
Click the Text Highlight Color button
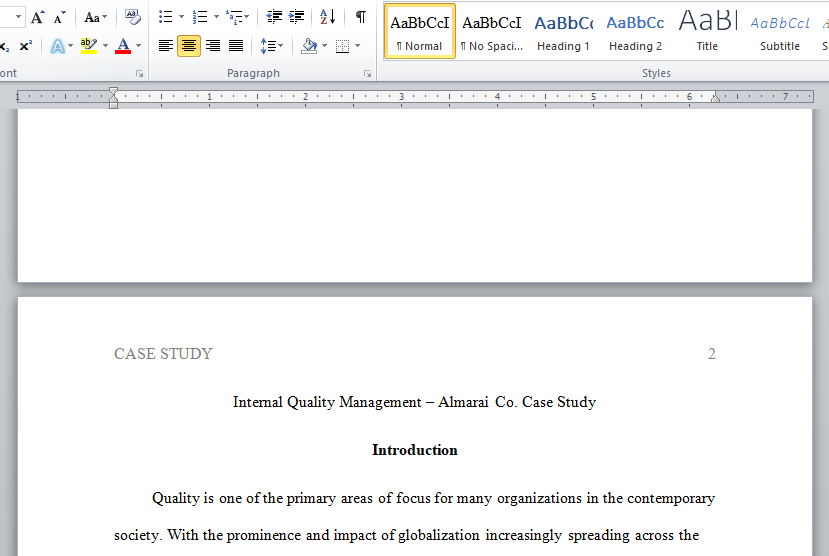89,47
